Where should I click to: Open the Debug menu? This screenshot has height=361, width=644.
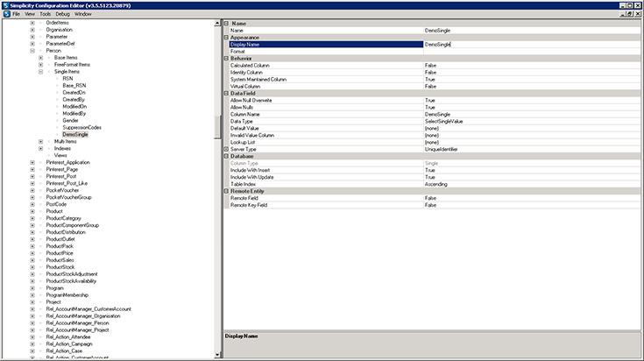62,14
